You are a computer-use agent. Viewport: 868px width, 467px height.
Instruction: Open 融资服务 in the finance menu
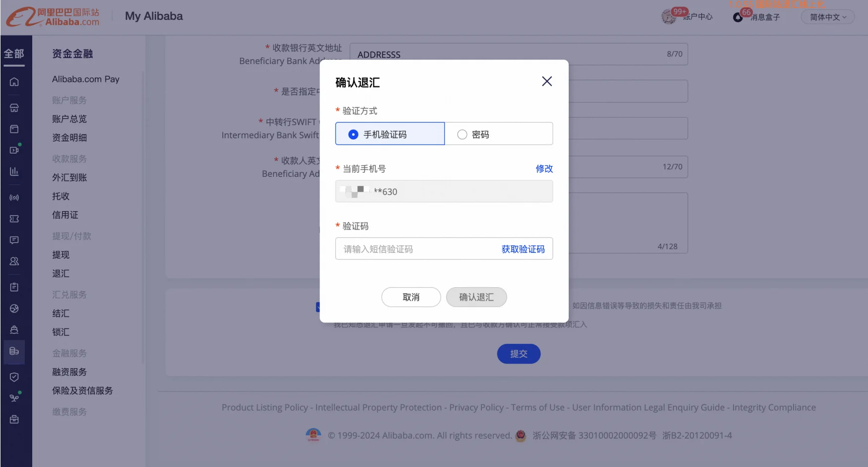coord(69,372)
